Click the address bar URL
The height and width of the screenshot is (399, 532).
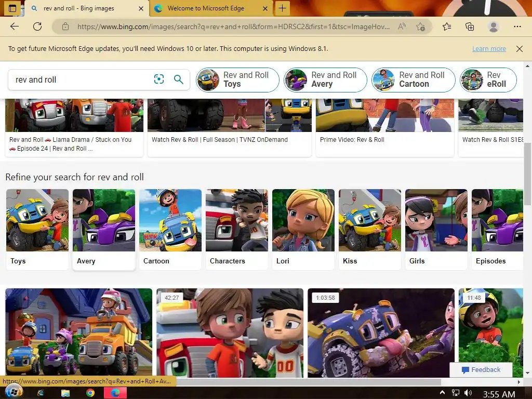[233, 26]
